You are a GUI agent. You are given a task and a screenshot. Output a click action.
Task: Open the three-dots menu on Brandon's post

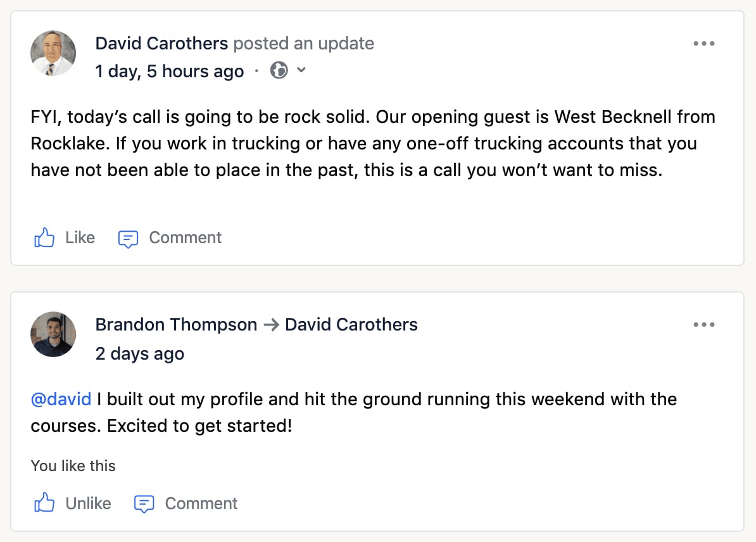[703, 325]
